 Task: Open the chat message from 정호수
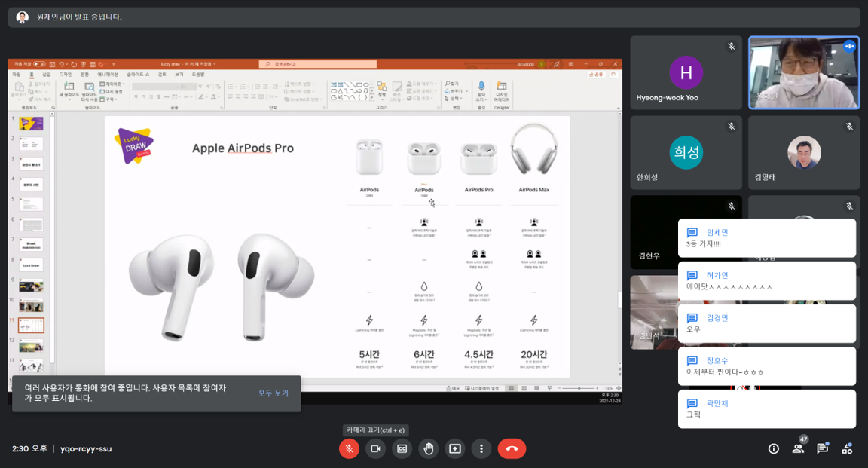[x=767, y=366]
